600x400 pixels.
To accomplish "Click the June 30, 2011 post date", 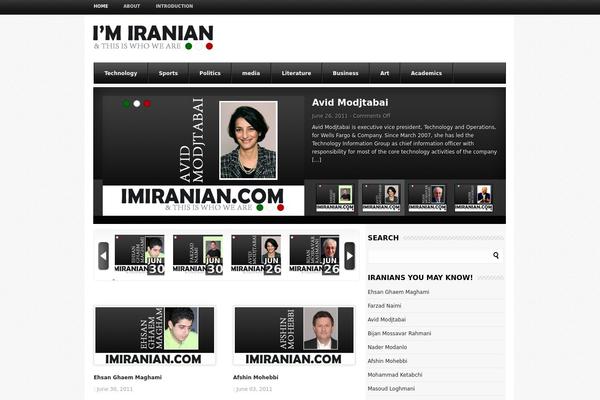I will (114, 389).
